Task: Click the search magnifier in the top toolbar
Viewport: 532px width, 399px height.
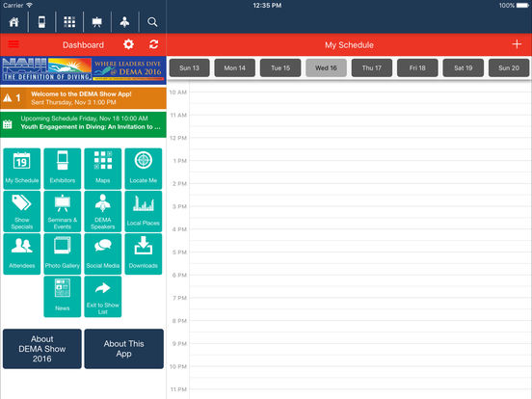Action: point(152,22)
